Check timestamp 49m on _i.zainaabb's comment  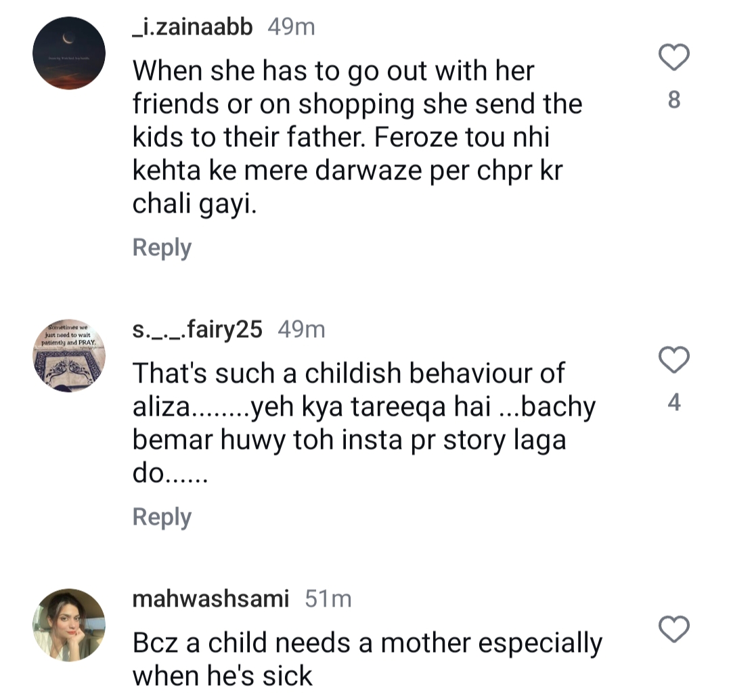(x=292, y=27)
